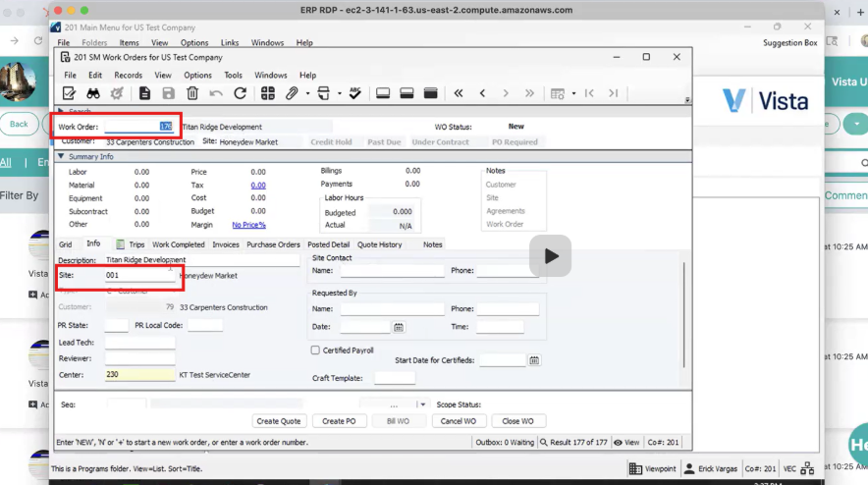
Task: Click the Site Contact Name field
Action: point(392,271)
